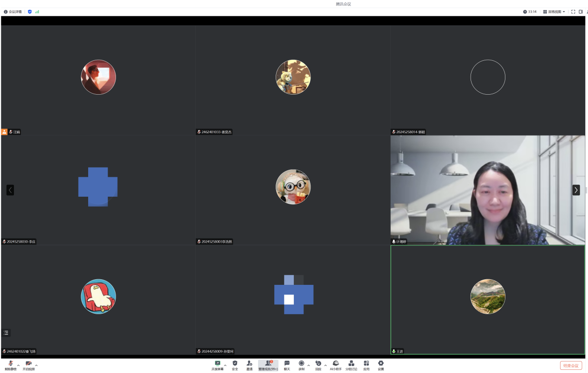Open the 管理成员(99+) members panel
Screen dimensions: 588x373
268,365
